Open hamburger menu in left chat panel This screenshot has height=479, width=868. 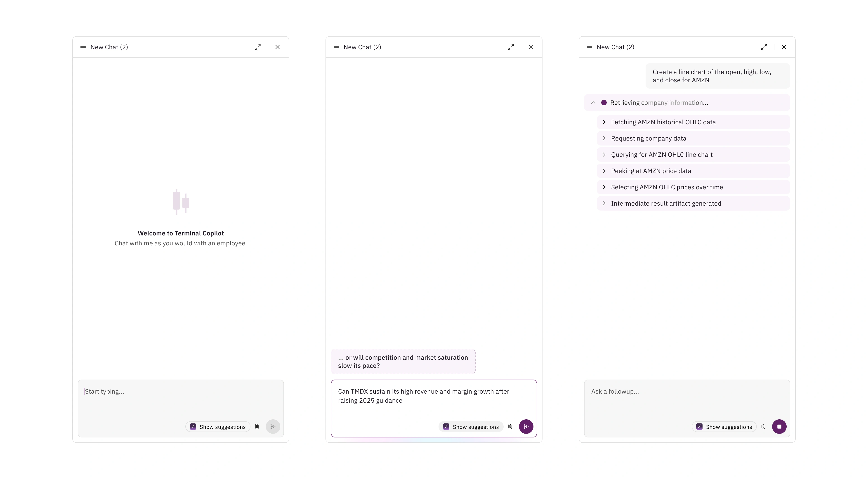(x=83, y=47)
